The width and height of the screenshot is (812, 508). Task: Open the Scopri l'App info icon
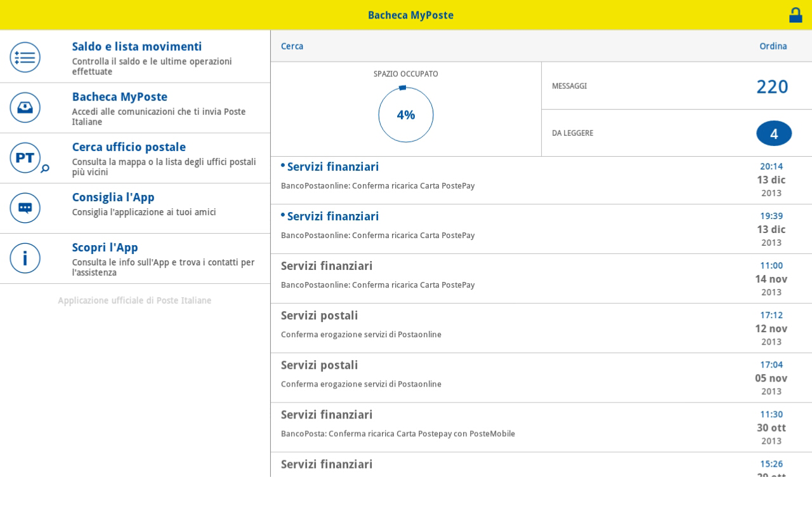[25, 258]
